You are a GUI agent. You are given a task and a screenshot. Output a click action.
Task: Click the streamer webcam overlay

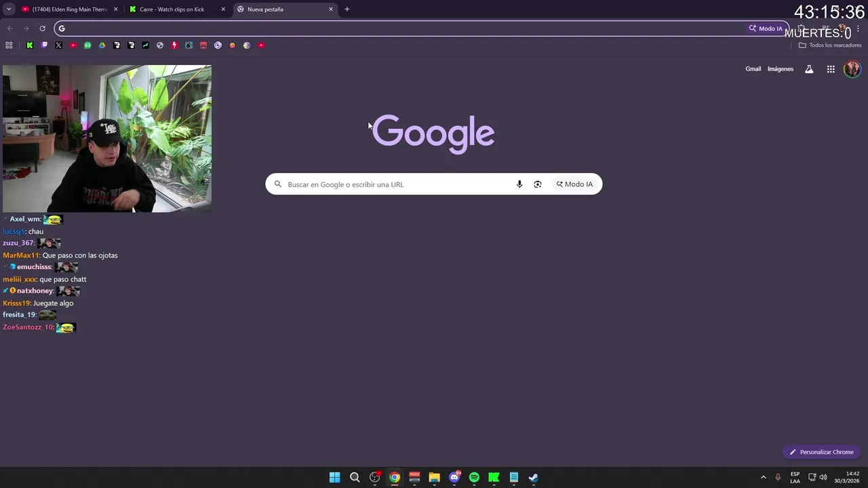107,139
